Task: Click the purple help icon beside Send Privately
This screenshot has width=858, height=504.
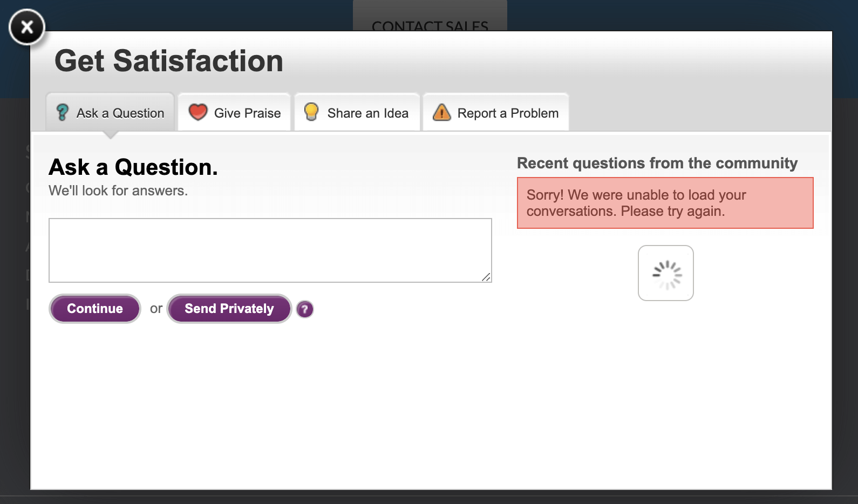Action: (x=305, y=309)
